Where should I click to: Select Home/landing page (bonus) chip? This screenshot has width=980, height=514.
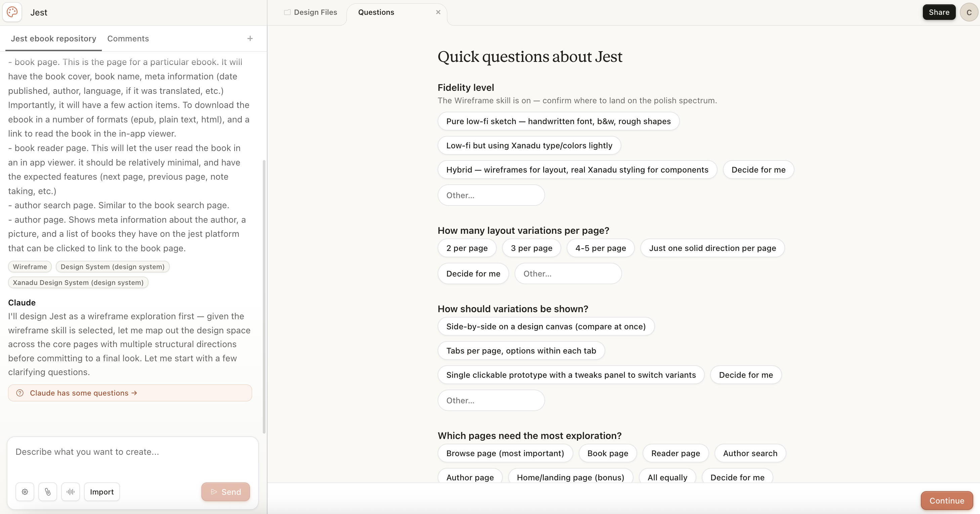(x=570, y=476)
